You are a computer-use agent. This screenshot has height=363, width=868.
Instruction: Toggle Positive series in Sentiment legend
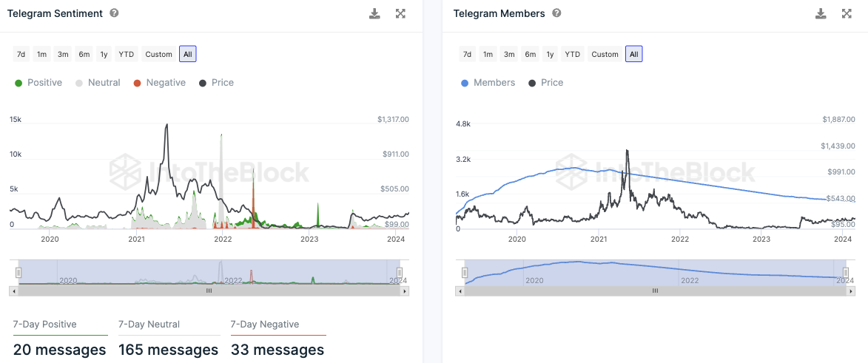[x=38, y=83]
